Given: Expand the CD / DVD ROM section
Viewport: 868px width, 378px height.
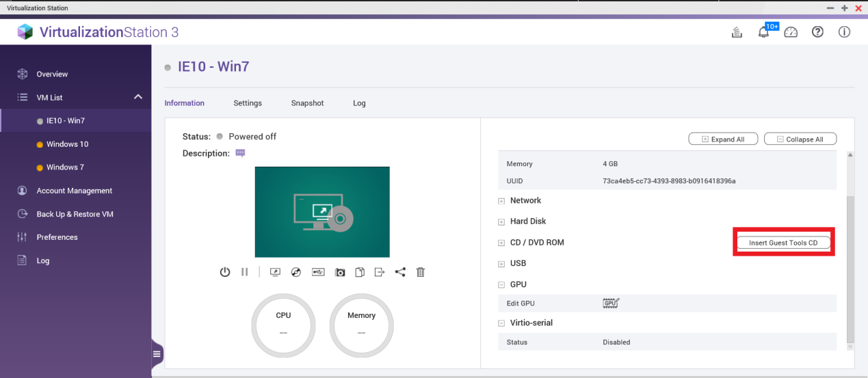Looking at the screenshot, I should [501, 243].
